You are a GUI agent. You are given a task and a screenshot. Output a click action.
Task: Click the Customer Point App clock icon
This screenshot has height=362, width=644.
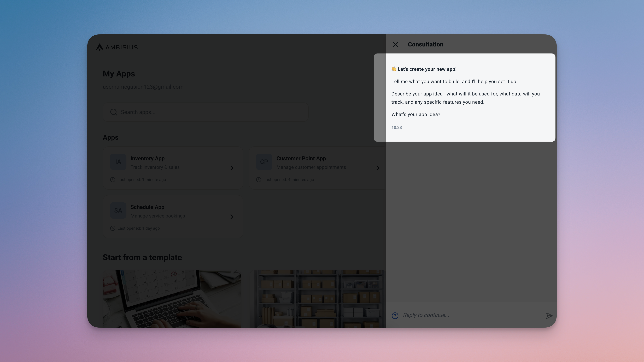pyautogui.click(x=259, y=180)
